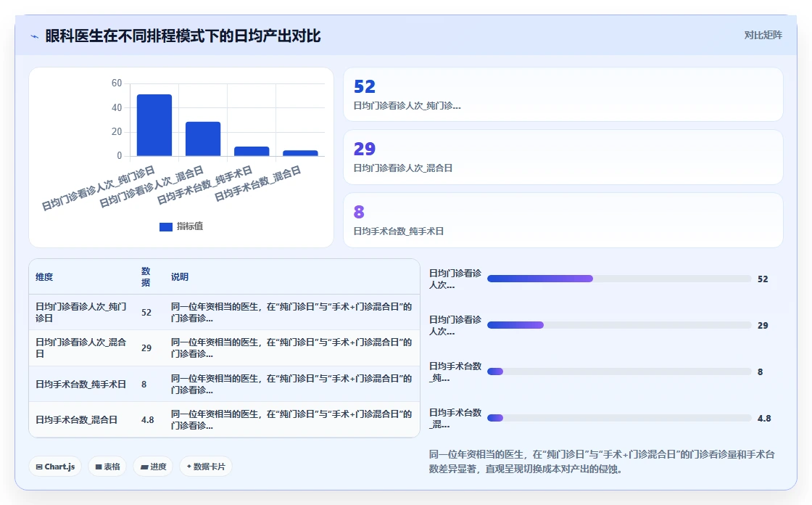Click the table value 4.8
This screenshot has height=505, width=812.
coord(148,420)
